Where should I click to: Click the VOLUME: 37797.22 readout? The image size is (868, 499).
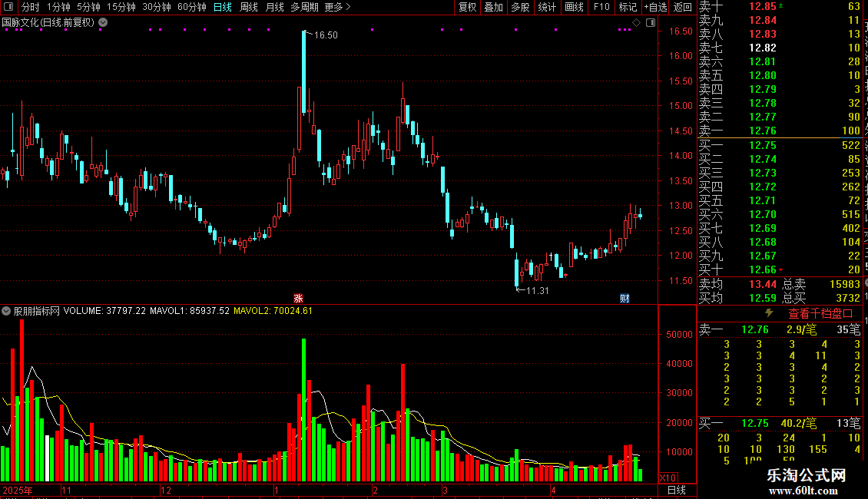[x=104, y=311]
